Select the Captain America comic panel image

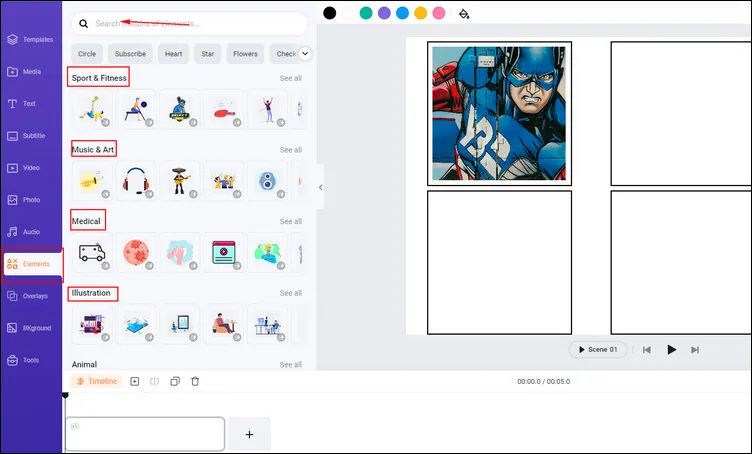pyautogui.click(x=499, y=113)
